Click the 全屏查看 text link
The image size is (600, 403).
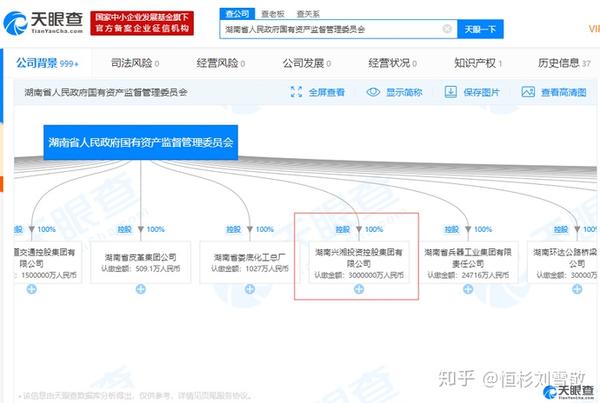pos(326,92)
